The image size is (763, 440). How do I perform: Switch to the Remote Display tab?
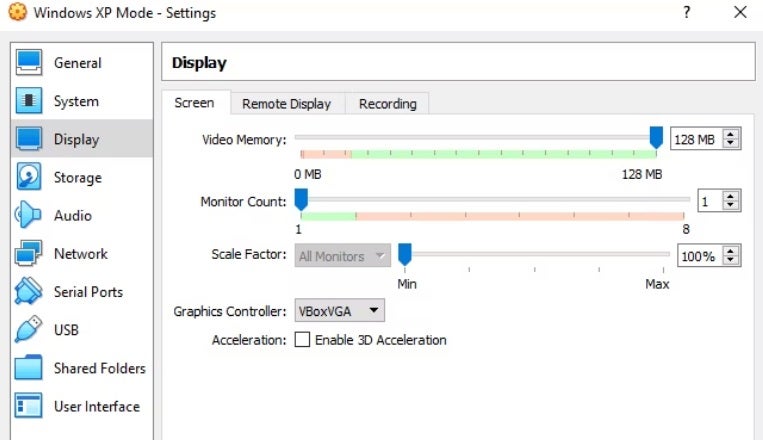(x=287, y=104)
